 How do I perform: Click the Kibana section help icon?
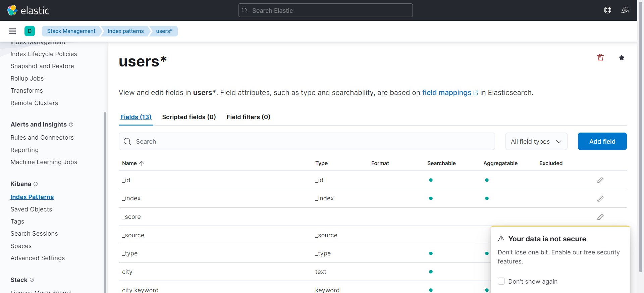tap(36, 184)
